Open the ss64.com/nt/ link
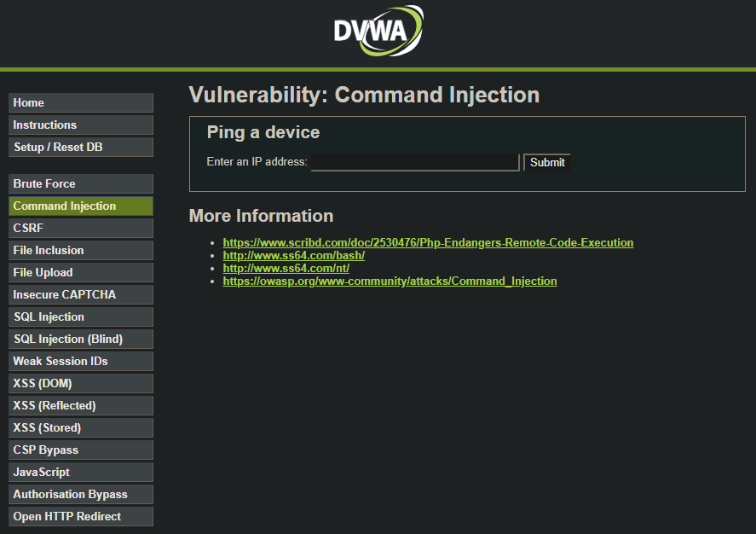 (286, 268)
